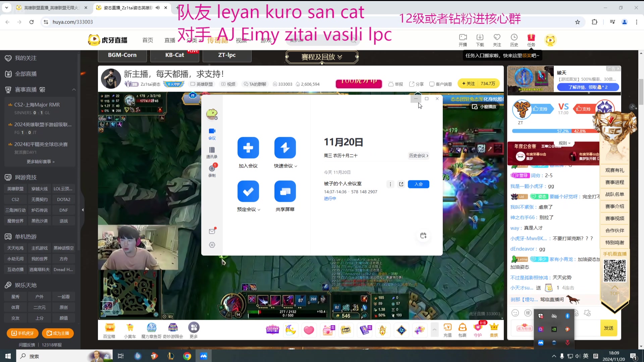This screenshot has width=644, height=362.
Task: Switch to the BGM-Corn stream tab
Action: pos(122,55)
